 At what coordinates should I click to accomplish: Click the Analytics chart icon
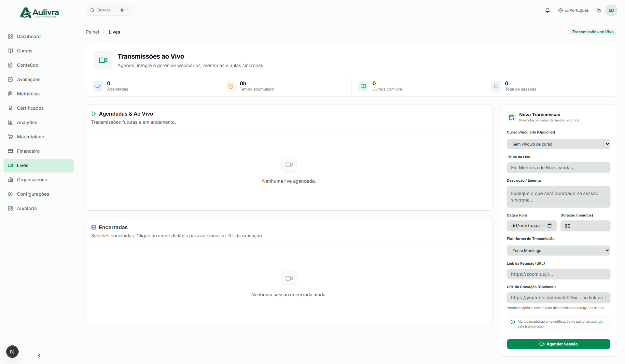pos(10,122)
